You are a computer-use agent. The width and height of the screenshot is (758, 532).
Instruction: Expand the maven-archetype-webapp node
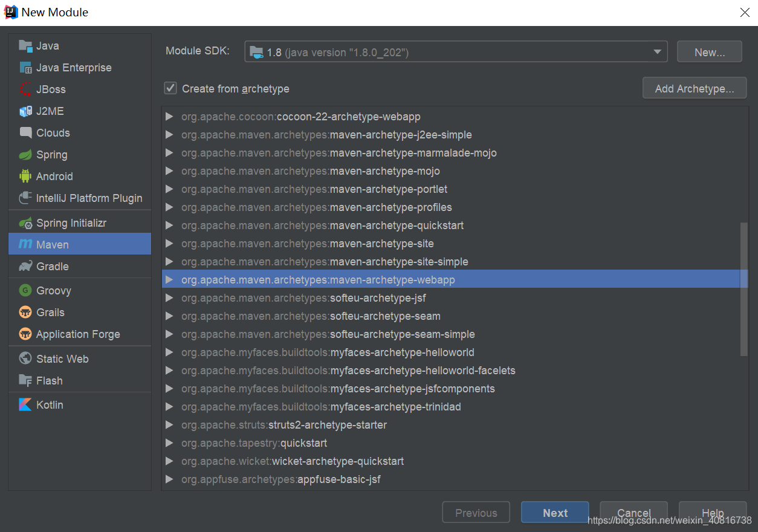pyautogui.click(x=169, y=280)
